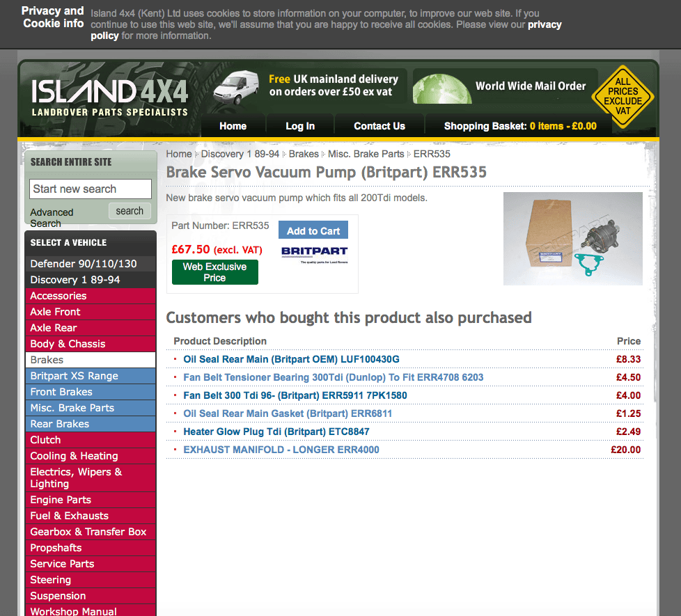The height and width of the screenshot is (616, 681).
Task: Click the search button
Action: [x=130, y=211]
